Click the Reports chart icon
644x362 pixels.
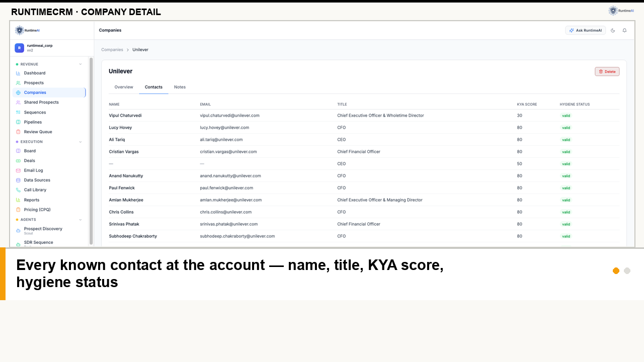click(x=19, y=200)
